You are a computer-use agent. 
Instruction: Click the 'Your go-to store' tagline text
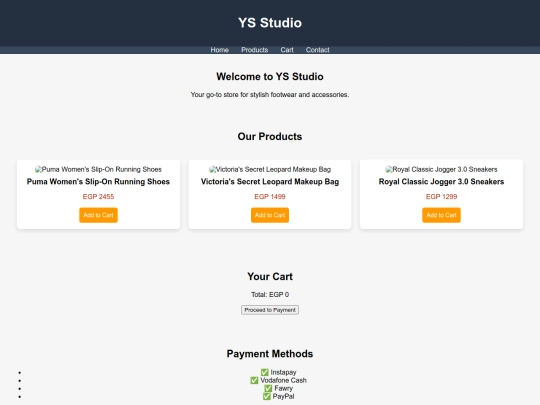coord(270,95)
